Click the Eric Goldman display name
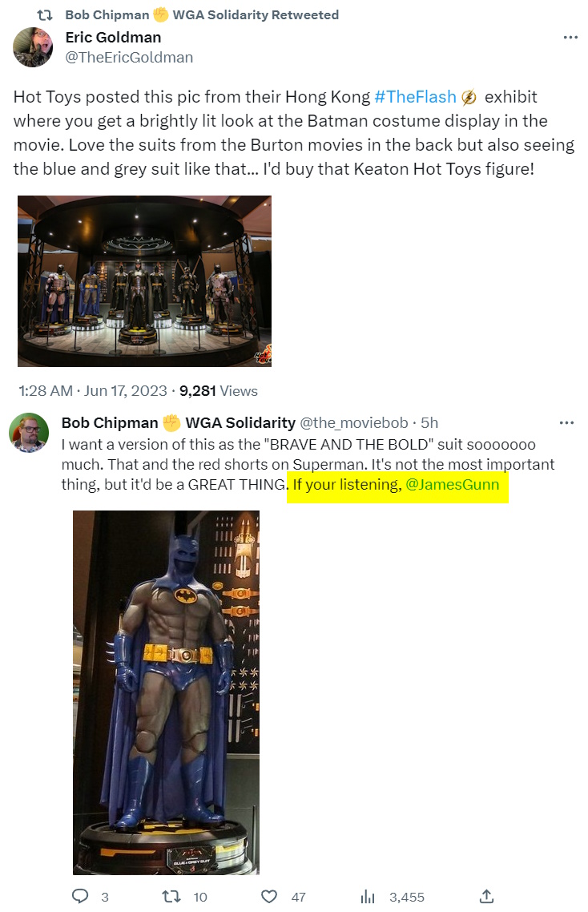Viewport: 588px width, 912px height. pyautogui.click(x=113, y=38)
